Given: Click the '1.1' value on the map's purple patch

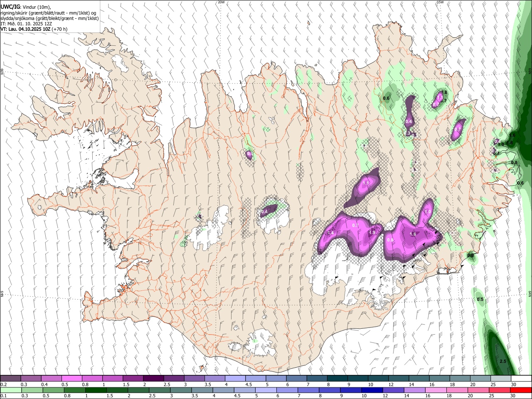Looking at the screenshot, I should [x=366, y=183].
